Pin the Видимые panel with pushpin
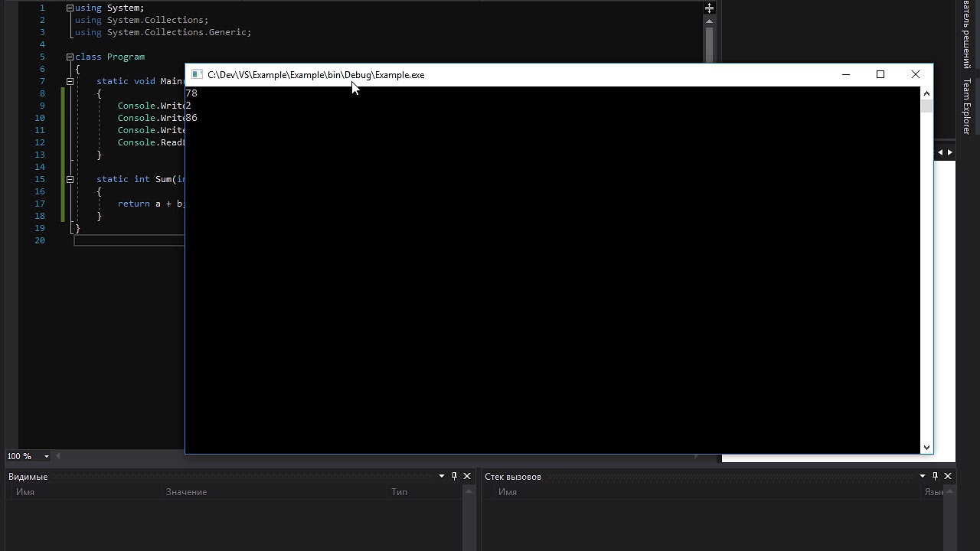Image resolution: width=980 pixels, height=551 pixels. pos(454,476)
